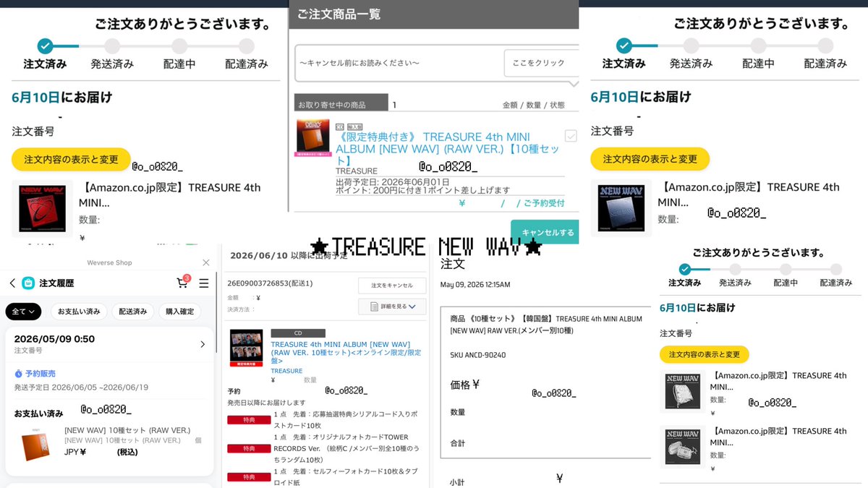Click the order number 26E09003726853(配送1)
868x488 pixels.
pyautogui.click(x=271, y=283)
